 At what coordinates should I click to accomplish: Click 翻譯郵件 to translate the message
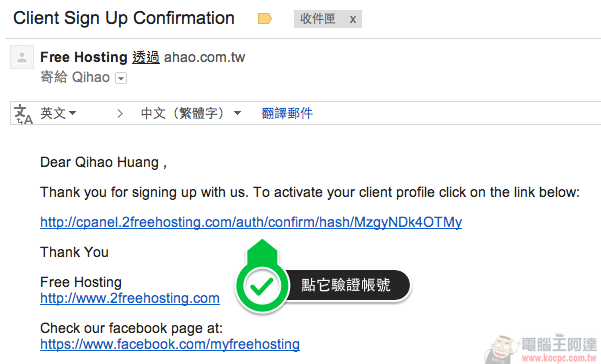point(287,113)
